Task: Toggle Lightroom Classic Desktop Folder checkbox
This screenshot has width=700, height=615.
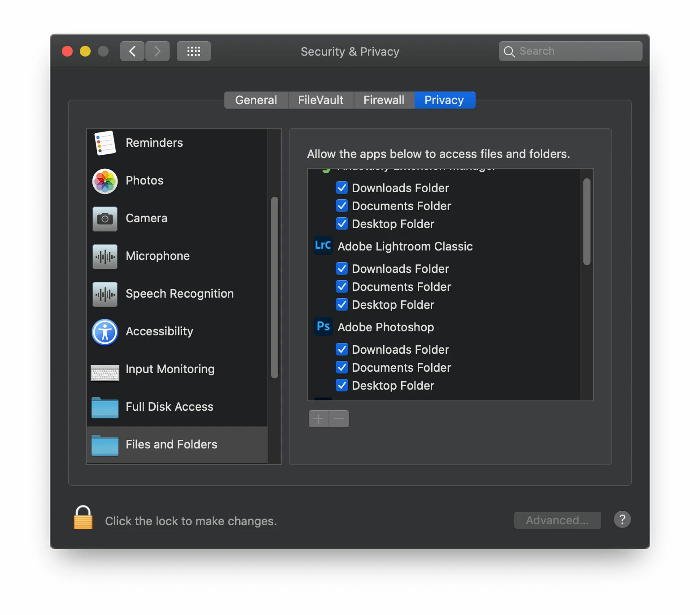Action: (342, 304)
